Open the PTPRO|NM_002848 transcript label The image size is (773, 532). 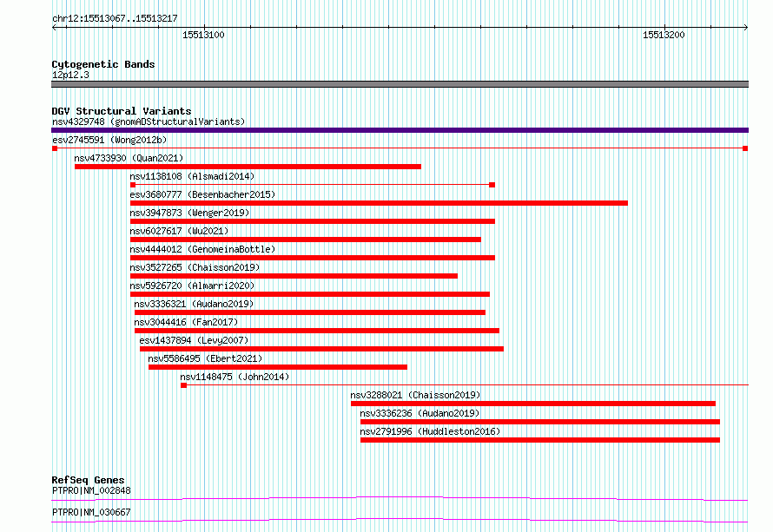(x=91, y=490)
